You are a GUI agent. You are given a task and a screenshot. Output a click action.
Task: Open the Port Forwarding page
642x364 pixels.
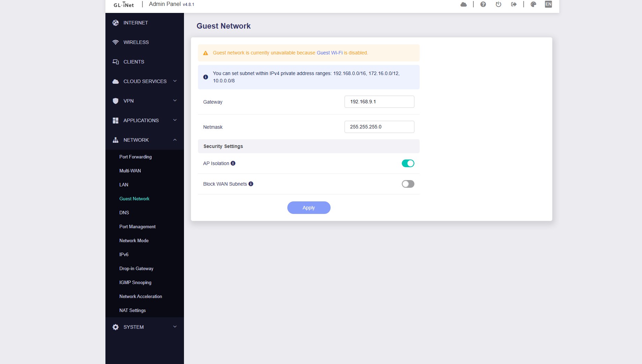(x=135, y=157)
